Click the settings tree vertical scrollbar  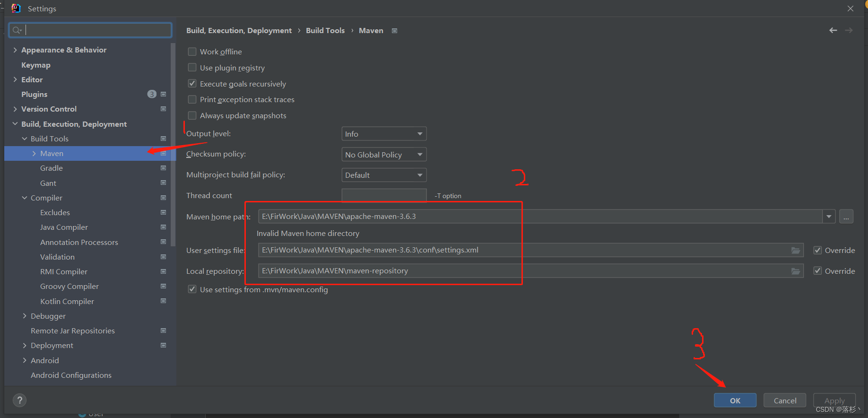(173, 144)
